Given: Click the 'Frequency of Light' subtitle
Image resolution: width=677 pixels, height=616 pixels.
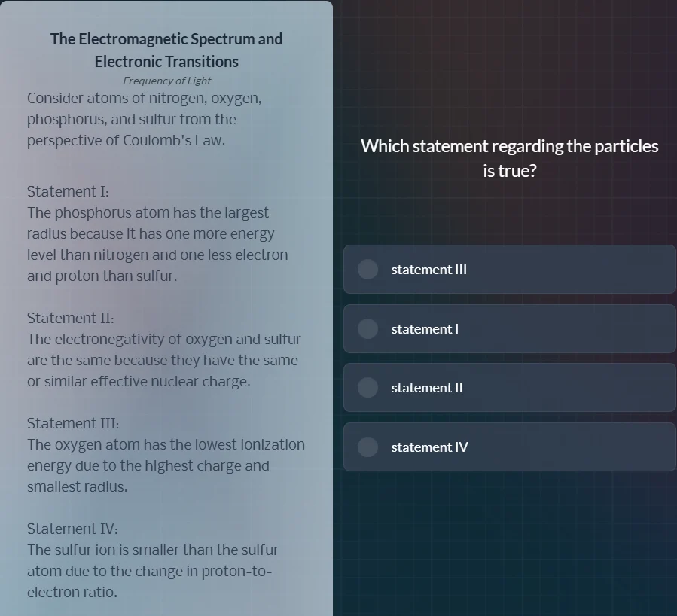Looking at the screenshot, I should click(166, 81).
